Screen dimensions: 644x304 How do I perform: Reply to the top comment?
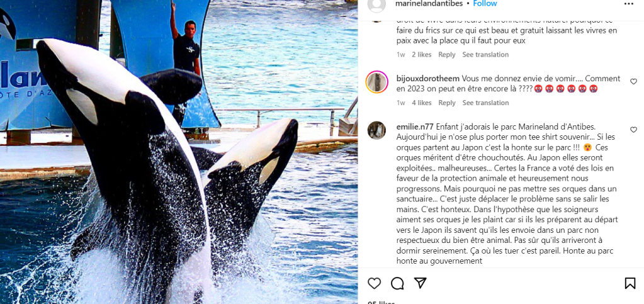(x=446, y=55)
